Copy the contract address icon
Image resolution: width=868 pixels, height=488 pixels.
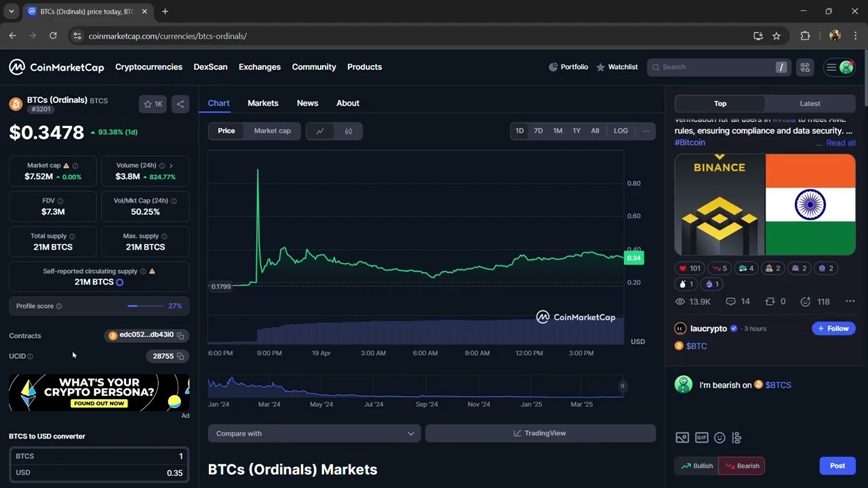(x=180, y=335)
